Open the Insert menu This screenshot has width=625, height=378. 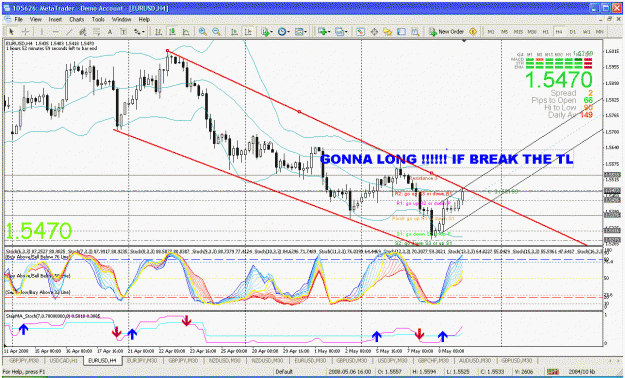point(55,19)
